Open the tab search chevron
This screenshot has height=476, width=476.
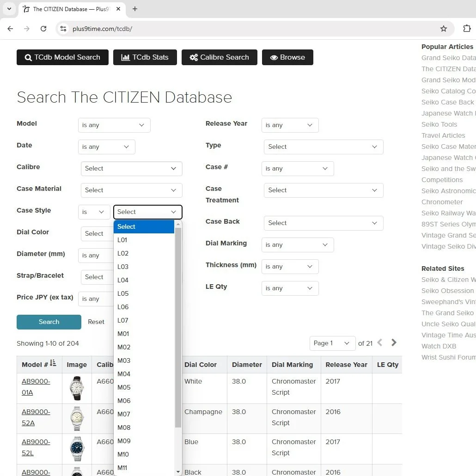9,9
